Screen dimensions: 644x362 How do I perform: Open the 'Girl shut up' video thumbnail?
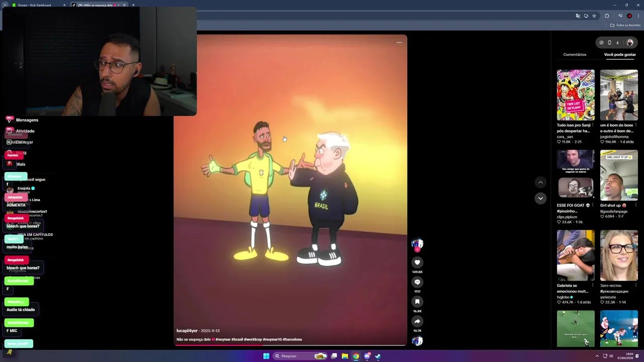pyautogui.click(x=619, y=175)
